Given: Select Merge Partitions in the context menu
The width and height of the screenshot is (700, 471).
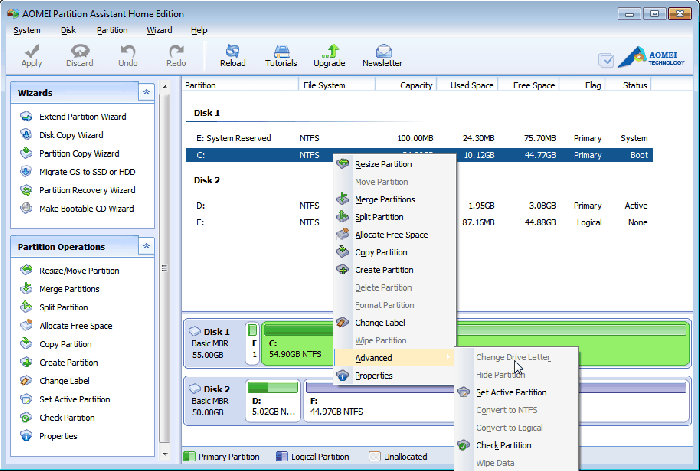Looking at the screenshot, I should (385, 199).
